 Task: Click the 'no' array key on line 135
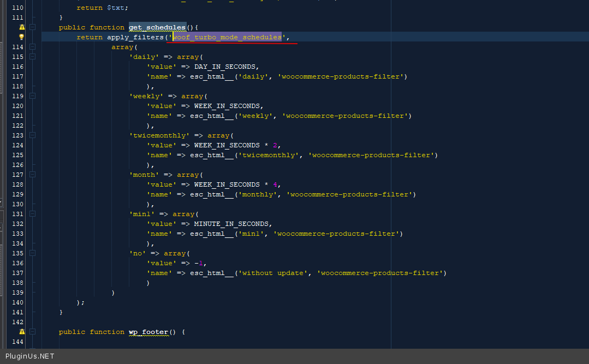click(x=138, y=254)
